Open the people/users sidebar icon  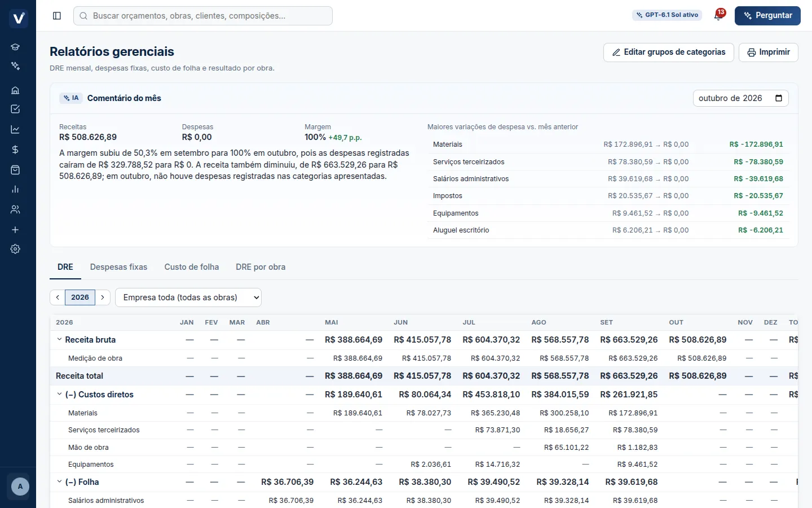(15, 209)
